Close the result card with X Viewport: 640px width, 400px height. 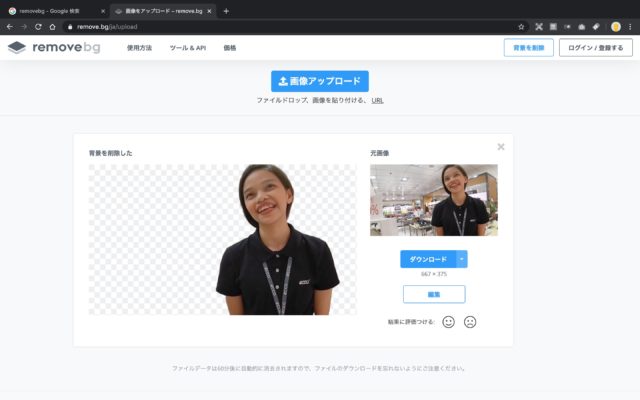pos(501,147)
